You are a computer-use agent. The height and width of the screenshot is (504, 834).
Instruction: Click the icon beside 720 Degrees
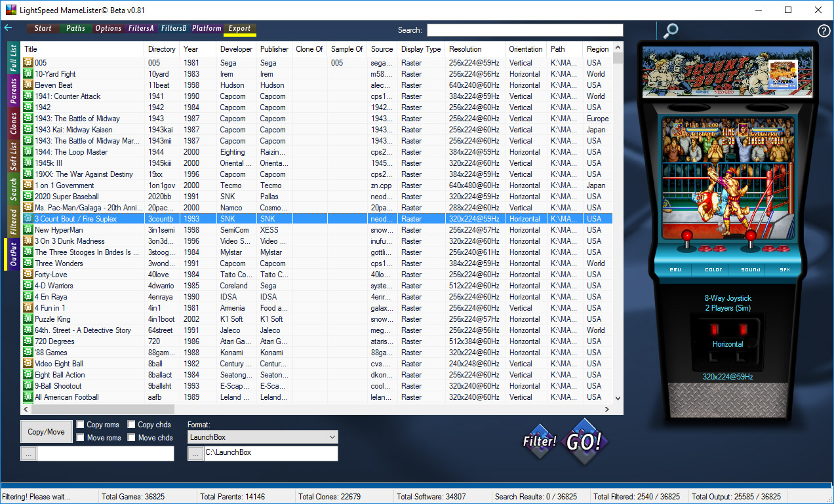coord(28,341)
